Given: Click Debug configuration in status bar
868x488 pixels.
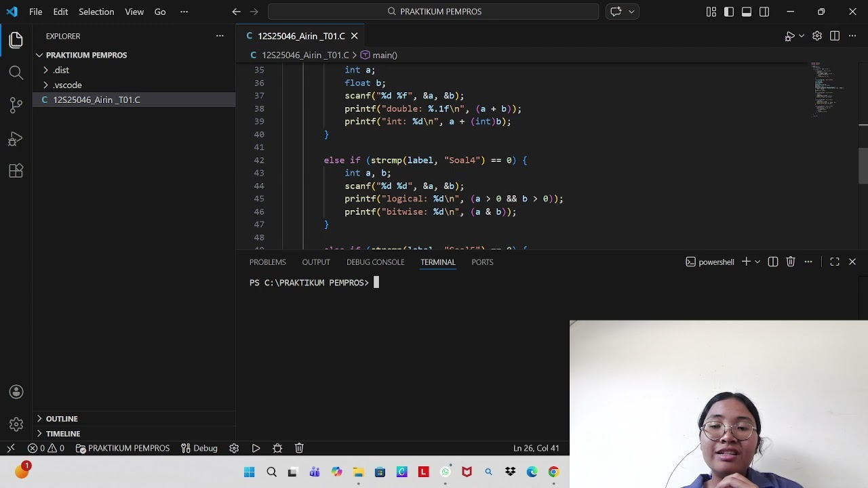Looking at the screenshot, I should point(199,448).
